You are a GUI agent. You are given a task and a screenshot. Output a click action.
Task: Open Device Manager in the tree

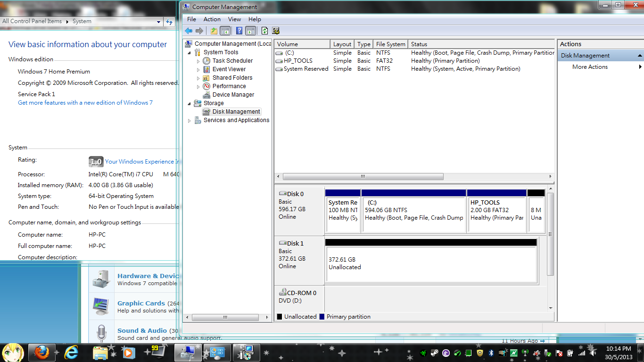(x=233, y=95)
